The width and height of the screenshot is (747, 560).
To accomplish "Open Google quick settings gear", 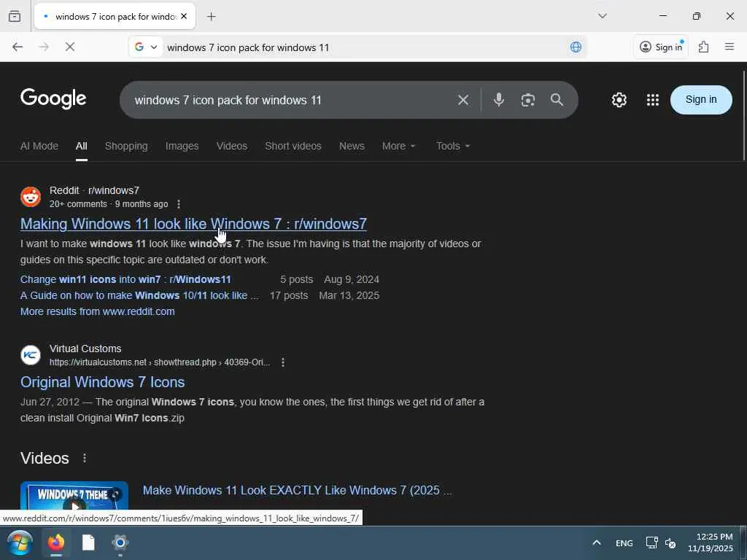I will [x=619, y=99].
